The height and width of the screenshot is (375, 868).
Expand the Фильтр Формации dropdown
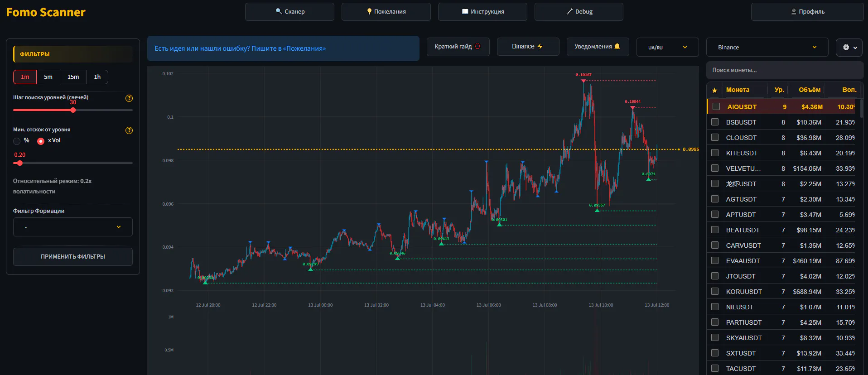[x=73, y=227]
